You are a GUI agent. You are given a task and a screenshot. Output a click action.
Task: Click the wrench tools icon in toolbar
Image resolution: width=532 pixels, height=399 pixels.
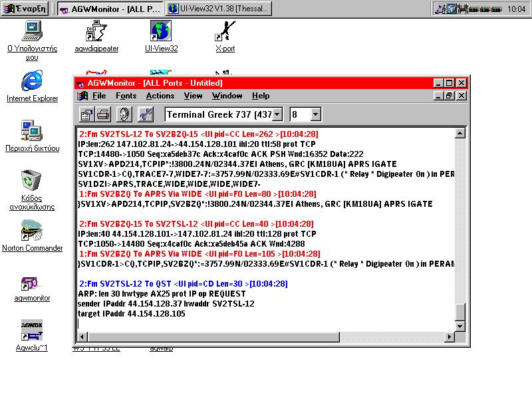tap(146, 114)
